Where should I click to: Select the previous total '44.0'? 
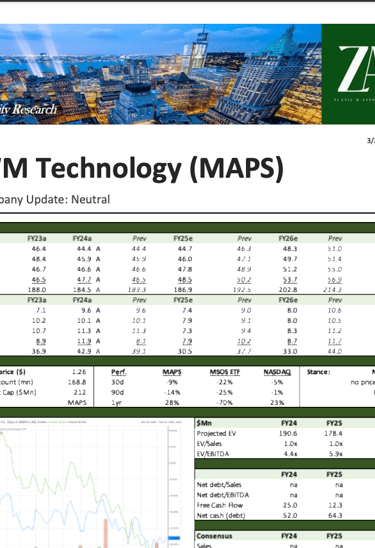coord(334,351)
